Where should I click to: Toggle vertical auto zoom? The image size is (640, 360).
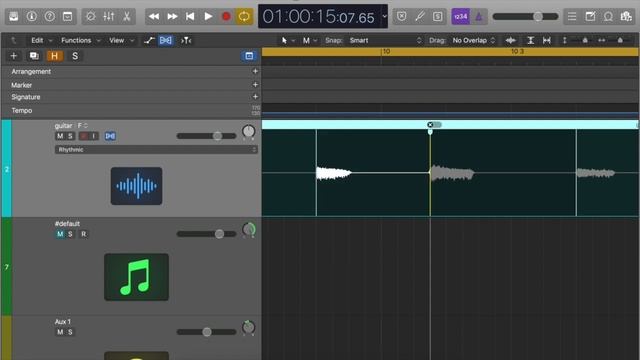pyautogui.click(x=530, y=40)
